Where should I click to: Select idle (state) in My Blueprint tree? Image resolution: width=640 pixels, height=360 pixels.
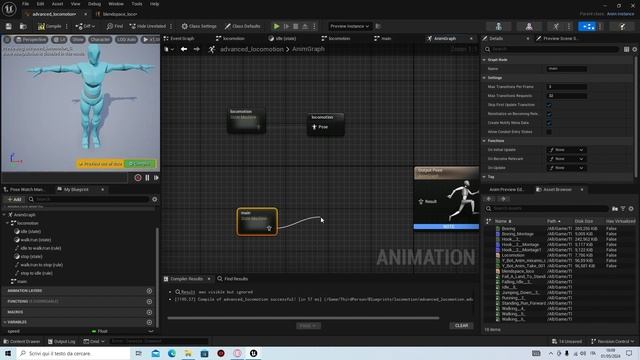pyautogui.click(x=31, y=231)
